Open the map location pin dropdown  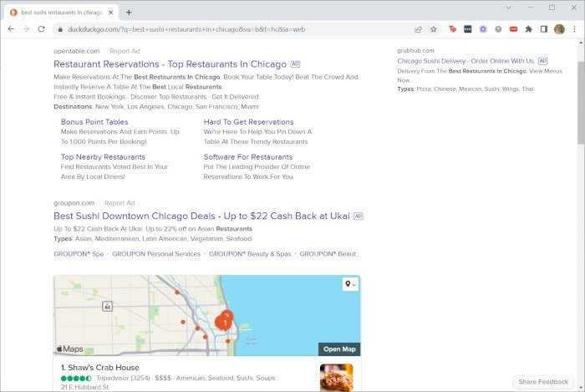(x=350, y=284)
